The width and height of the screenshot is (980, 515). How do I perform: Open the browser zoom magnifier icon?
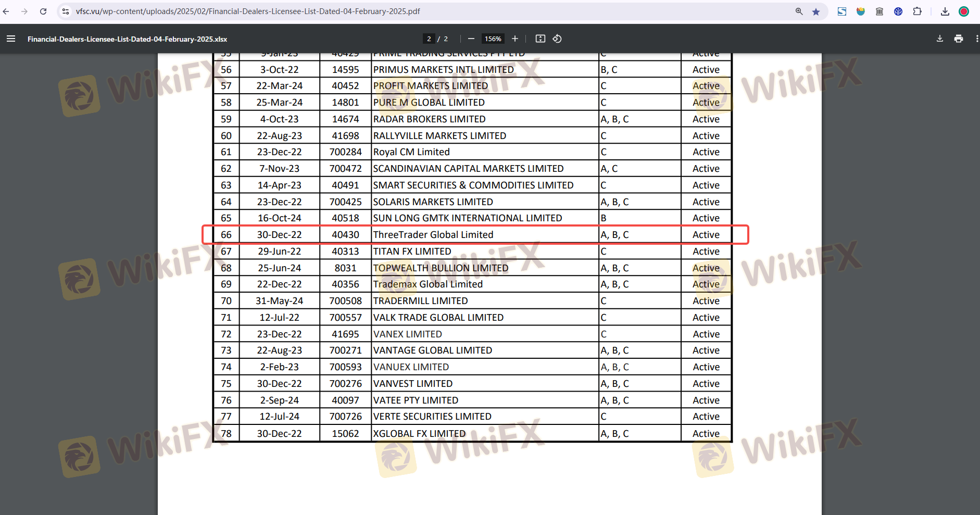(x=799, y=11)
